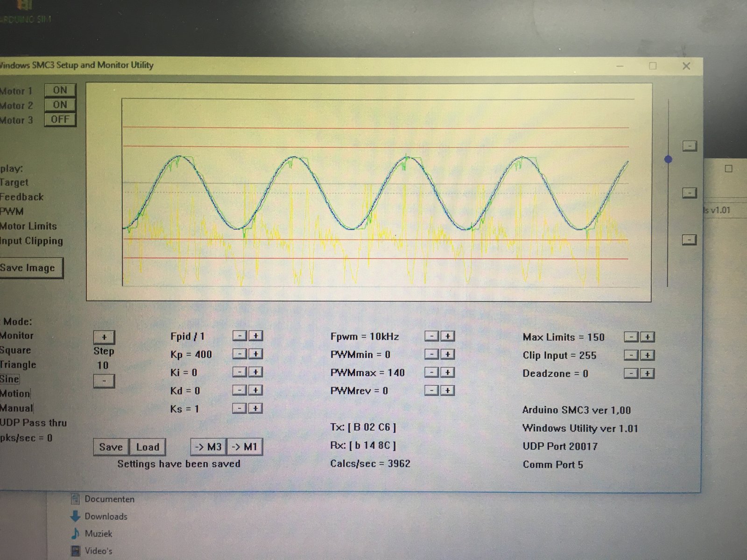Maximize the SMC3 Utility window
This screenshot has height=560, width=747.
pyautogui.click(x=653, y=66)
